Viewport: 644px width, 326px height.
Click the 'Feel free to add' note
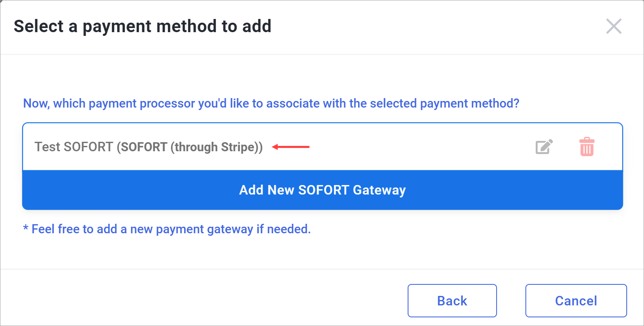[167, 229]
